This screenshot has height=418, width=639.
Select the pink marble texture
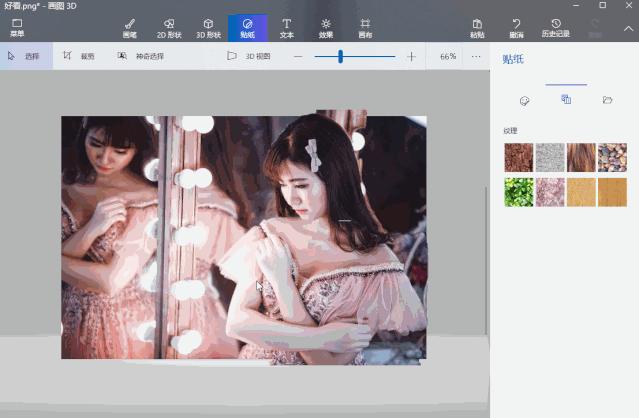click(x=550, y=192)
